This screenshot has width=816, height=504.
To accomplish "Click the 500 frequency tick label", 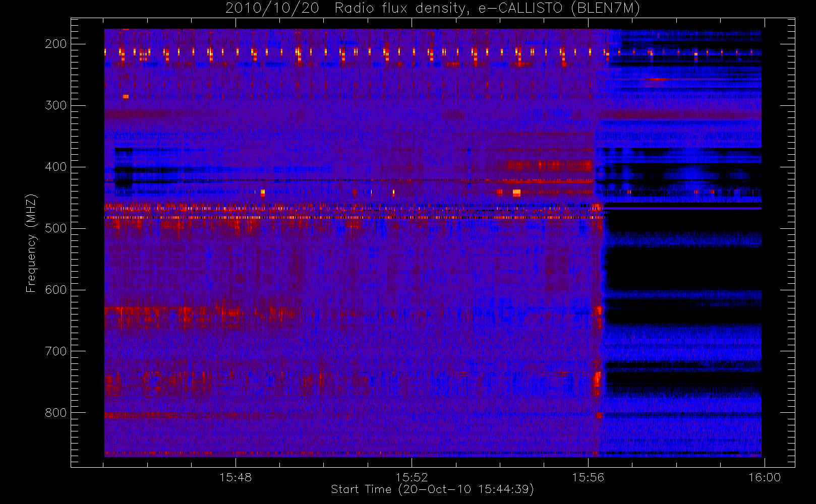I will [x=56, y=228].
